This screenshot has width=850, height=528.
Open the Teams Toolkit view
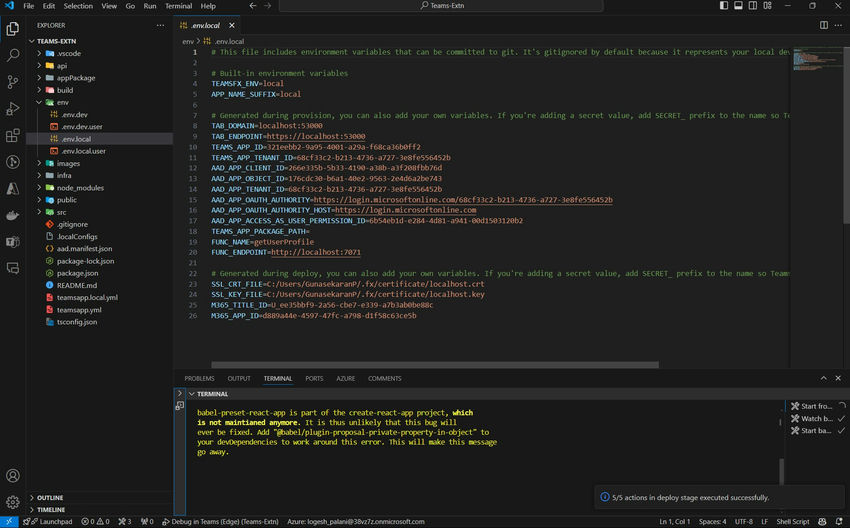[13, 241]
